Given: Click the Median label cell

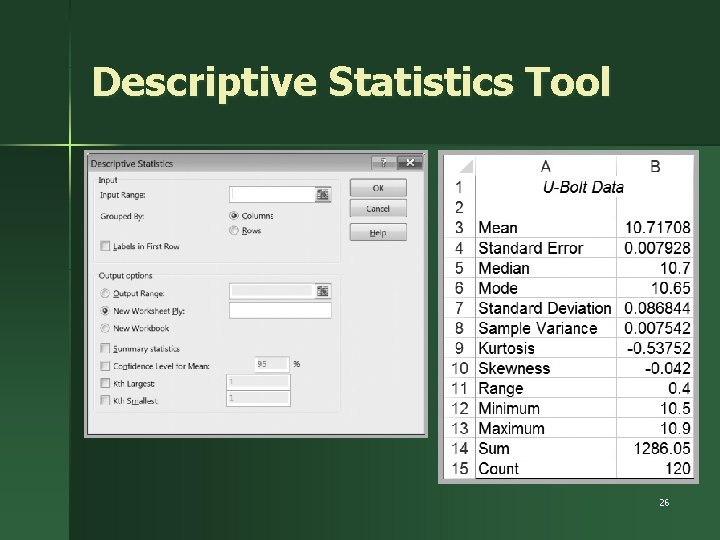Looking at the screenshot, I should 546,268.
